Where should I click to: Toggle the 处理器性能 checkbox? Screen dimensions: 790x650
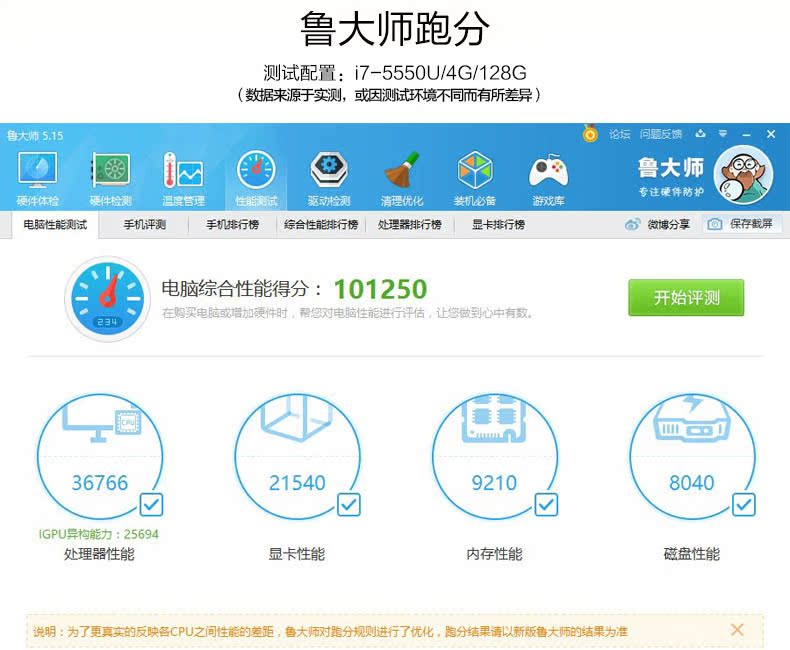(151, 504)
